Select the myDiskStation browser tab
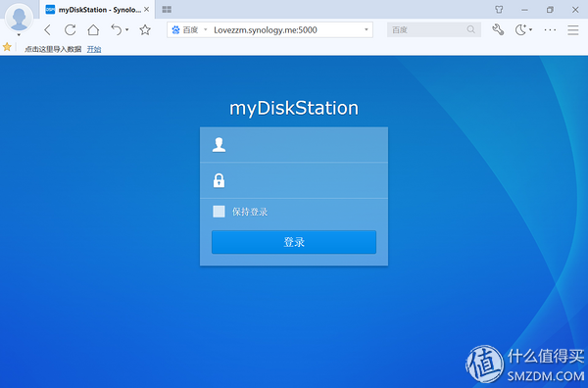The image size is (588, 388). coord(97,10)
